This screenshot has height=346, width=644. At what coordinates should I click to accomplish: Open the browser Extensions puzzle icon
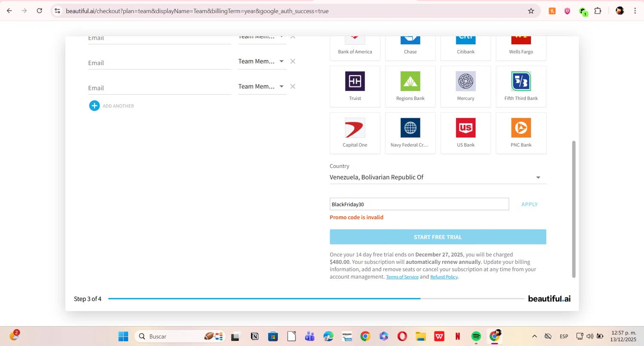(598, 11)
